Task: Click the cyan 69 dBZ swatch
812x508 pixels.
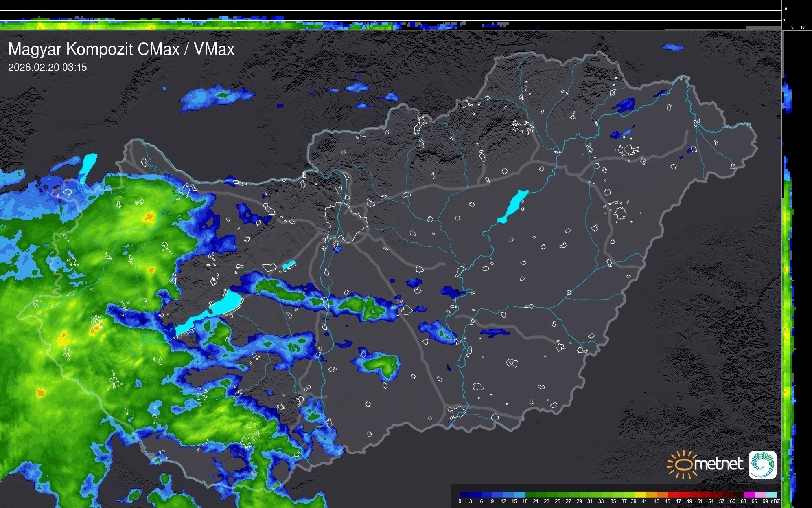Action: (x=772, y=495)
